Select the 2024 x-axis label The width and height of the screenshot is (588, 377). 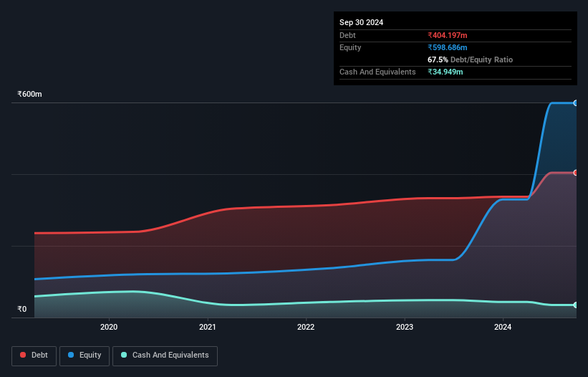(x=503, y=327)
